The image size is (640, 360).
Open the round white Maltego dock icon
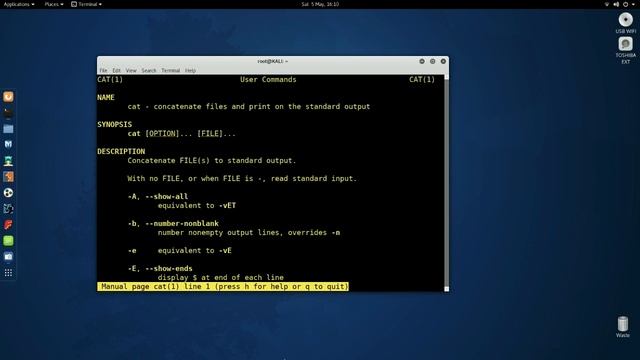click(8, 193)
